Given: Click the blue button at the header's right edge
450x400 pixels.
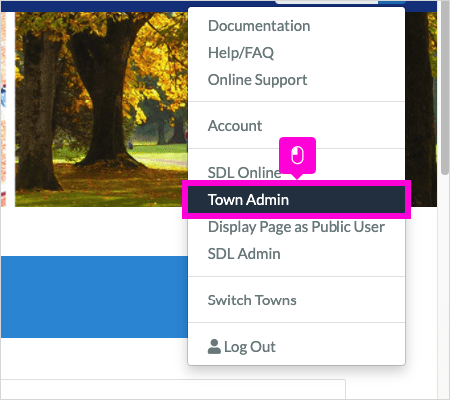Looking at the screenshot, I should 392,2.
